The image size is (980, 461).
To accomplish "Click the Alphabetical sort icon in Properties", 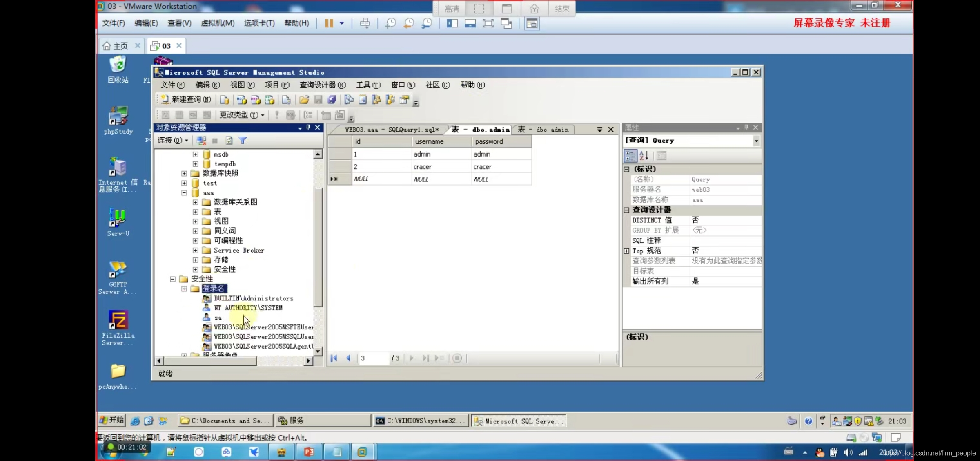I will pyautogui.click(x=644, y=155).
